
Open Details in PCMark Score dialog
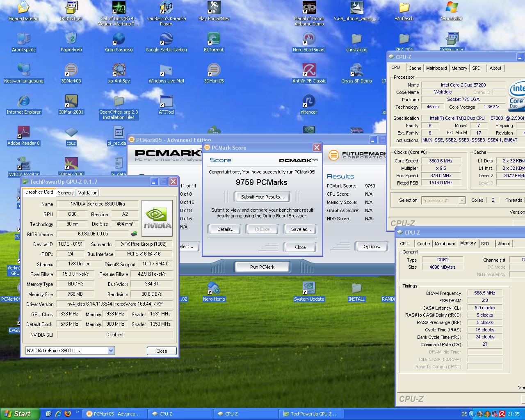coord(226,229)
